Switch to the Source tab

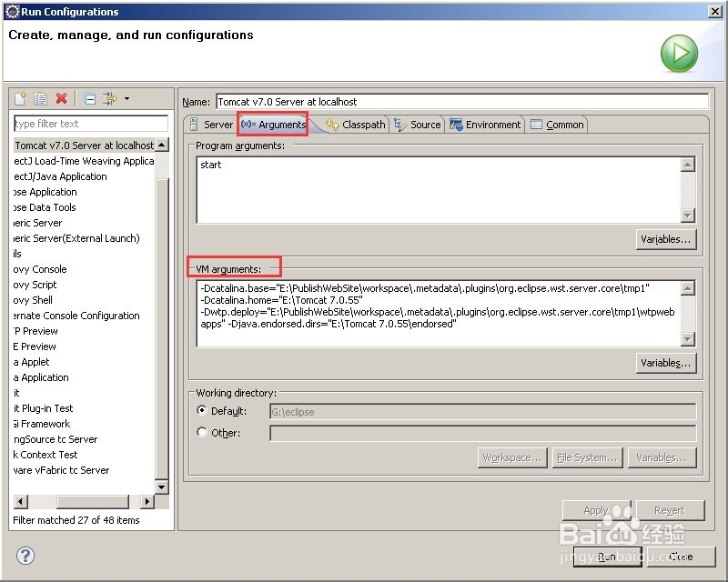coord(418,125)
